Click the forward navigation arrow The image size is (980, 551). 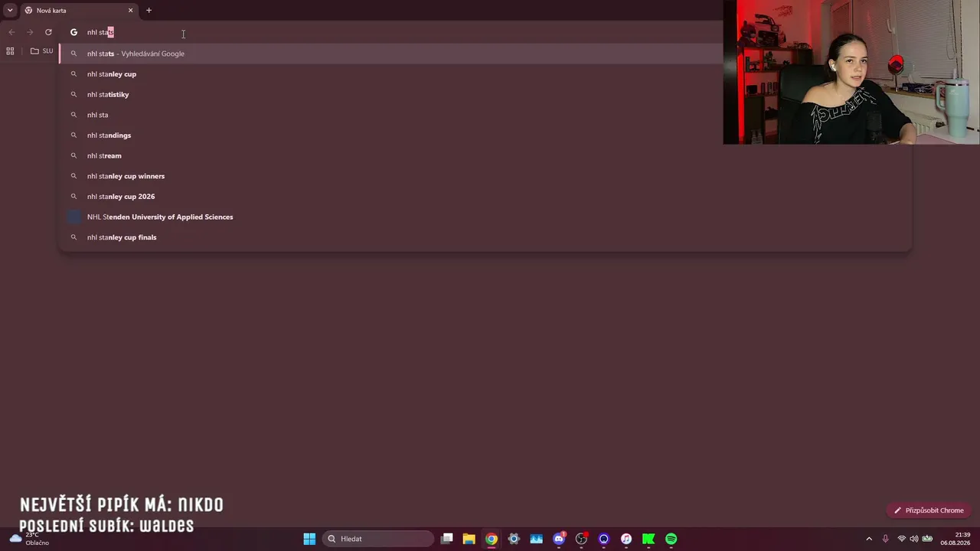click(30, 32)
